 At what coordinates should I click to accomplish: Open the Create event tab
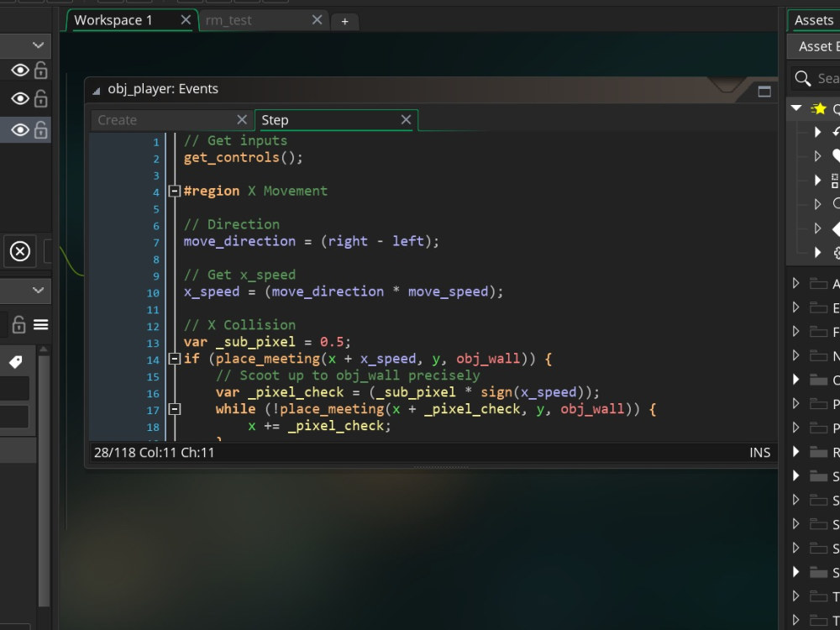point(118,120)
